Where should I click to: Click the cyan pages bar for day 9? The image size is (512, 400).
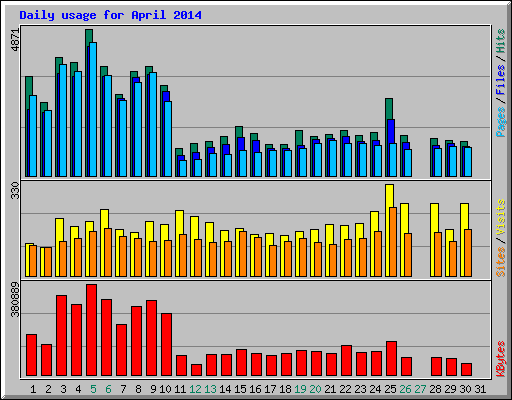point(153,125)
